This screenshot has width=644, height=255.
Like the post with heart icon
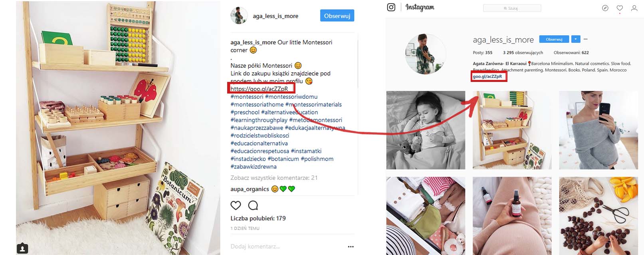coord(236,205)
